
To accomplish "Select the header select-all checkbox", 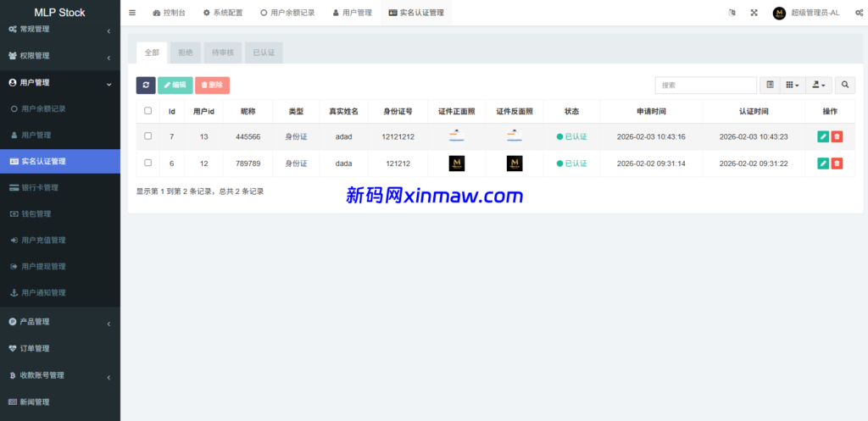I will pos(147,111).
